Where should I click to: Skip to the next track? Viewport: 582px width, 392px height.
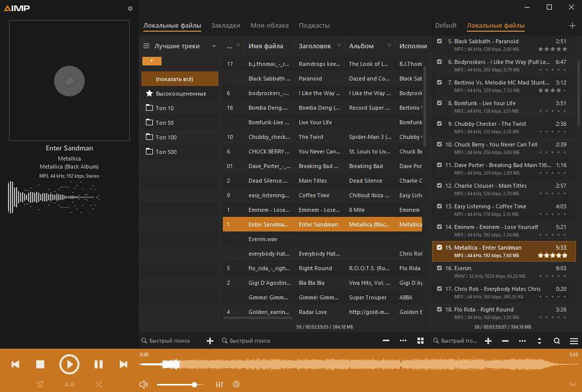123,364
